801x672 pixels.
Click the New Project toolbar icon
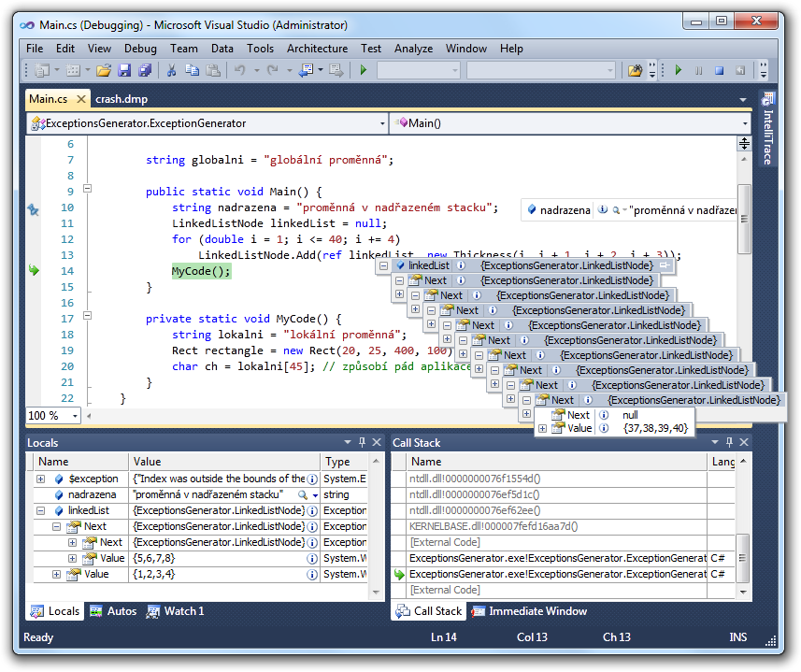(42, 70)
